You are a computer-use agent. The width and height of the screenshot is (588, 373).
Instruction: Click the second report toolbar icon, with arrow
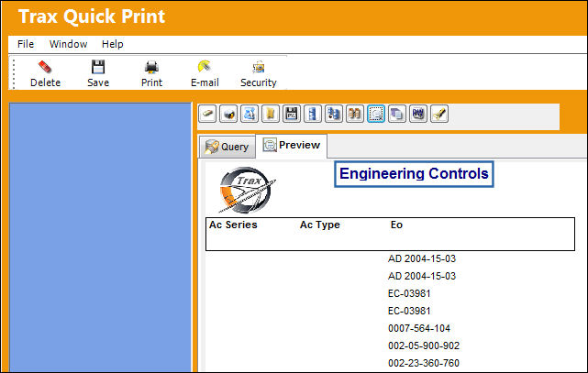[228, 114]
